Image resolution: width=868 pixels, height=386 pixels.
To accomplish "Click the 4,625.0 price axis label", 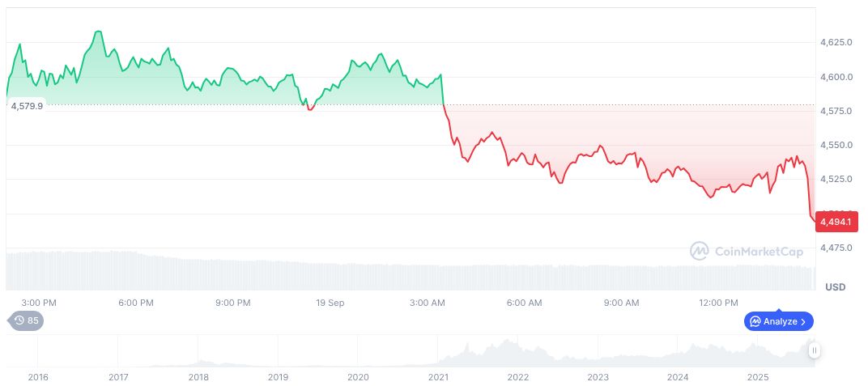I will pos(836,42).
